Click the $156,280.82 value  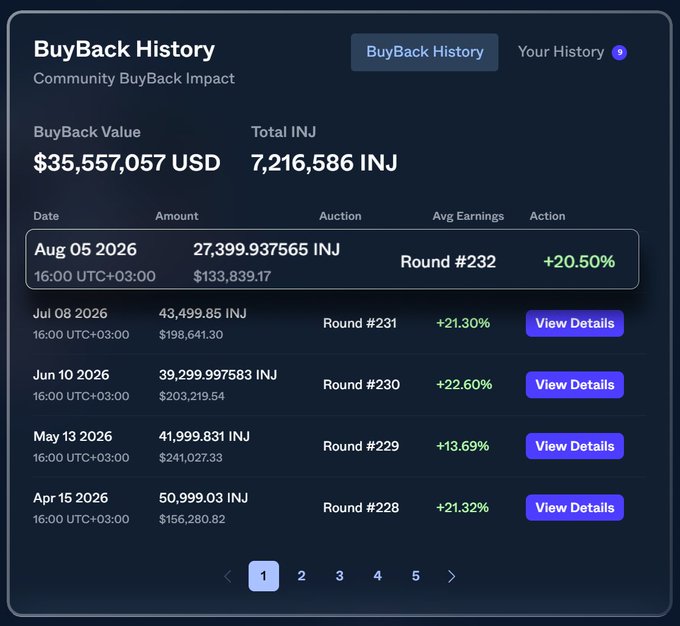click(x=192, y=519)
